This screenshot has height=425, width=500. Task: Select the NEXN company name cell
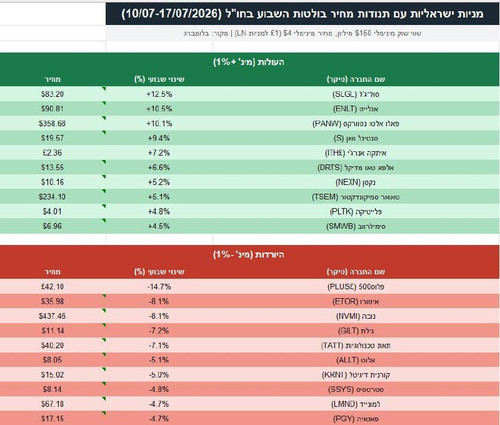coord(356,182)
